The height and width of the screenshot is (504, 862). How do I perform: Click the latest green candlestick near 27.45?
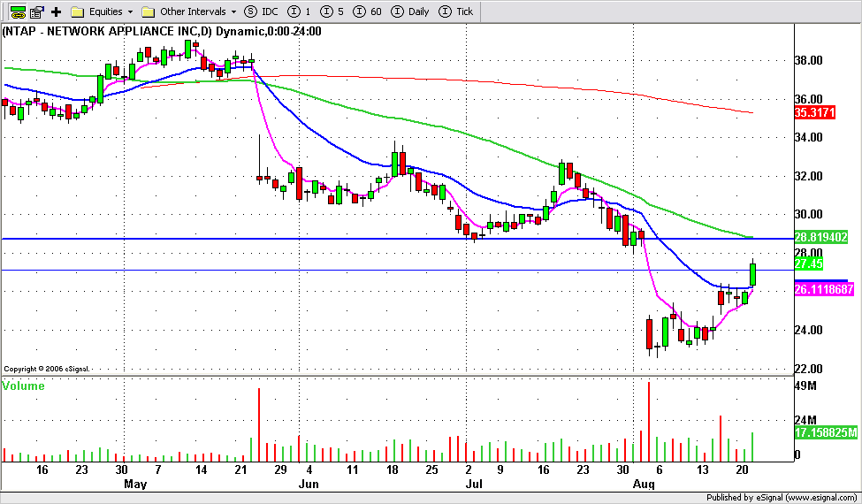(x=752, y=273)
